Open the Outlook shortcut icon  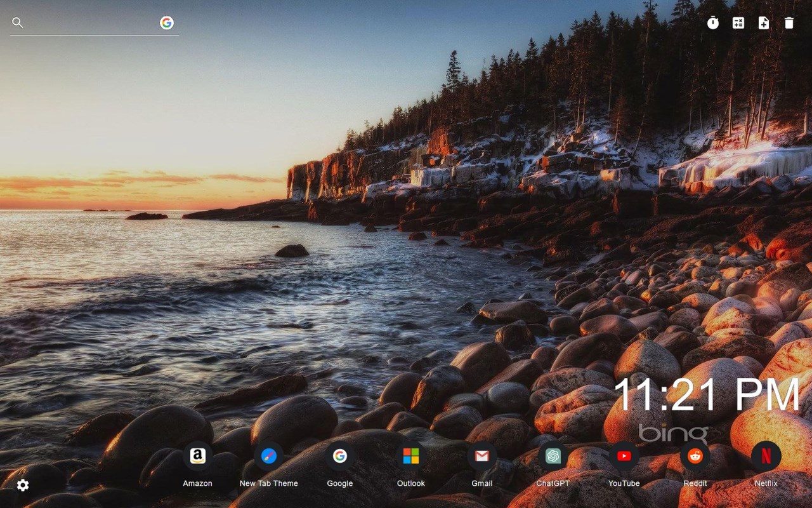coord(411,456)
